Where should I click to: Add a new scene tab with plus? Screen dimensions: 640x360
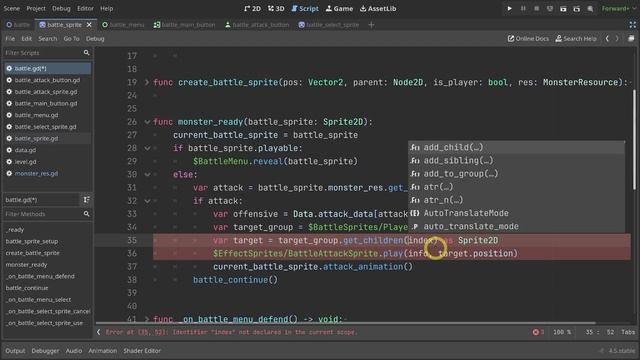click(x=371, y=24)
